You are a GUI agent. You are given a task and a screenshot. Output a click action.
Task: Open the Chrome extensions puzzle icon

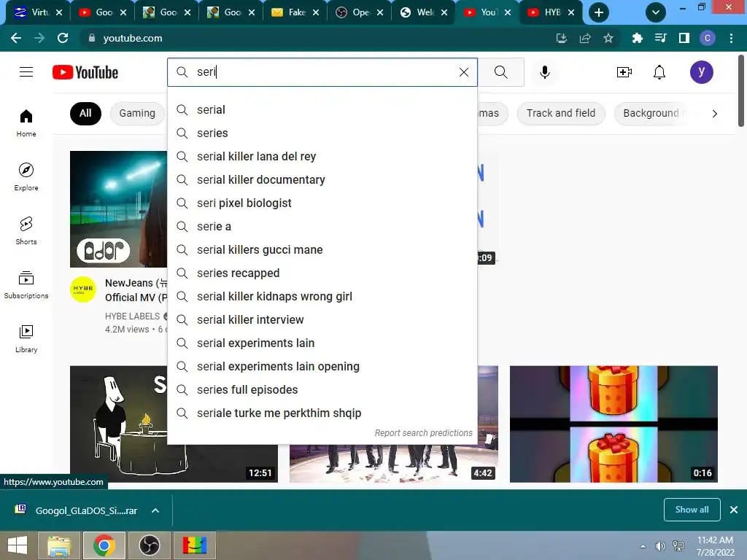click(x=637, y=38)
